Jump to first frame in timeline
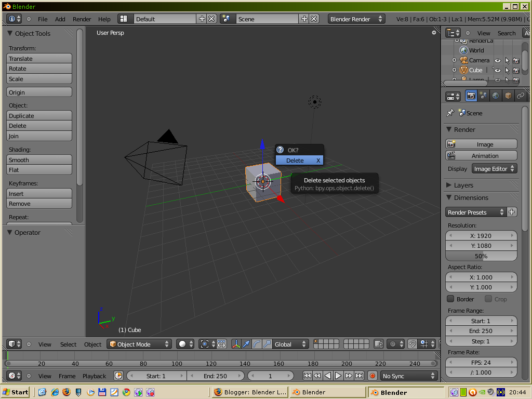 [307, 376]
